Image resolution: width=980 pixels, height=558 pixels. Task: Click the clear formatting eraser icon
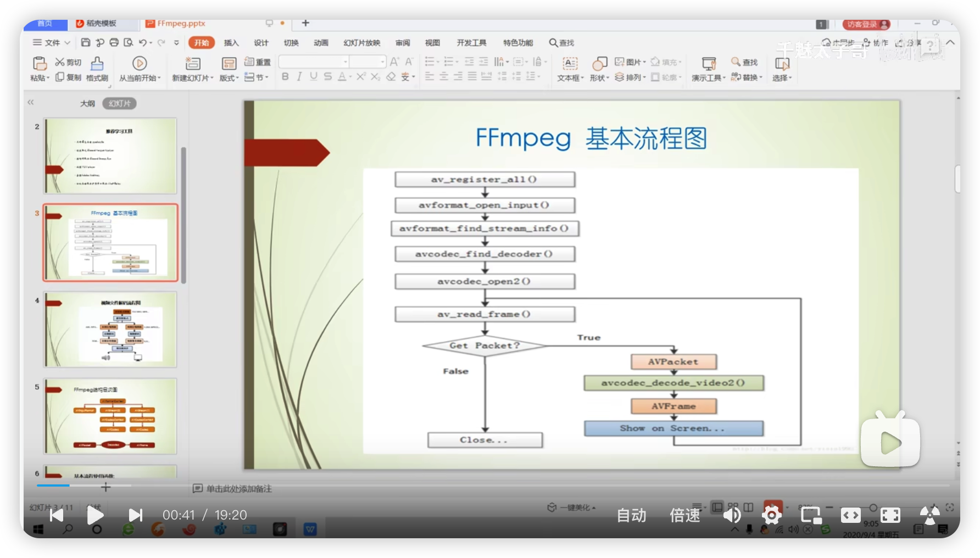(x=391, y=77)
